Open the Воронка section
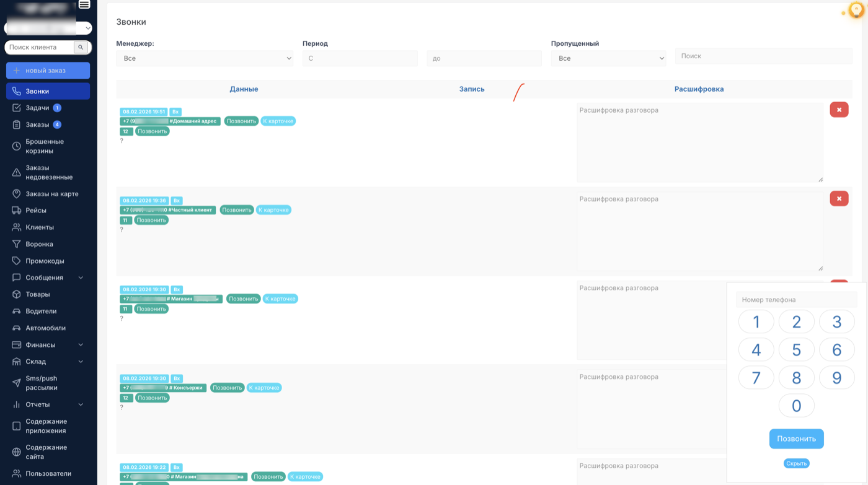The height and width of the screenshot is (485, 868). pyautogui.click(x=39, y=244)
